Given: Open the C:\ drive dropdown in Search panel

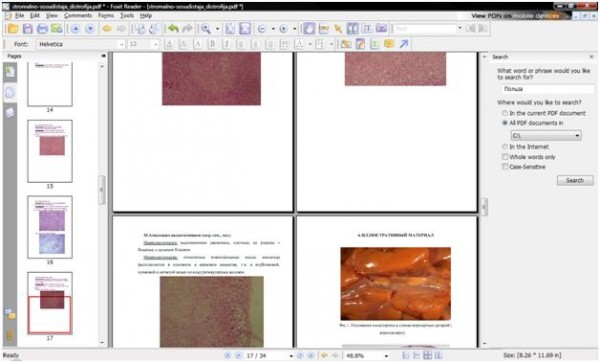Looking at the screenshot, I should pyautogui.click(x=546, y=135).
